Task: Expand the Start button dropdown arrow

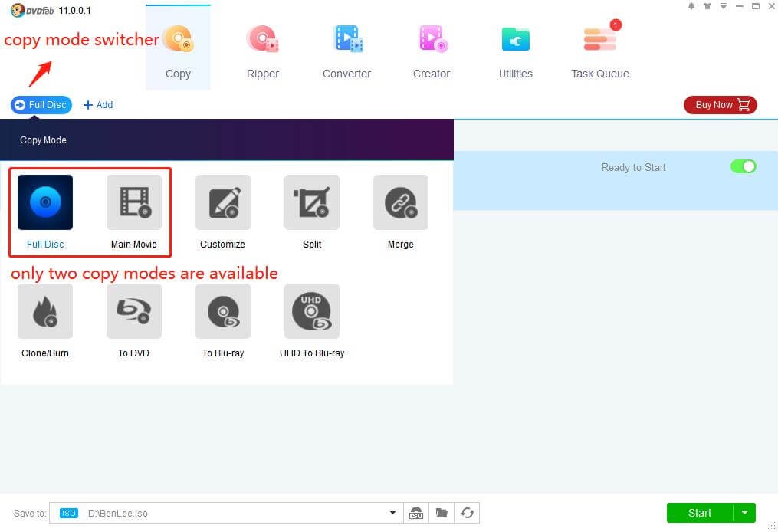Action: coord(743,513)
